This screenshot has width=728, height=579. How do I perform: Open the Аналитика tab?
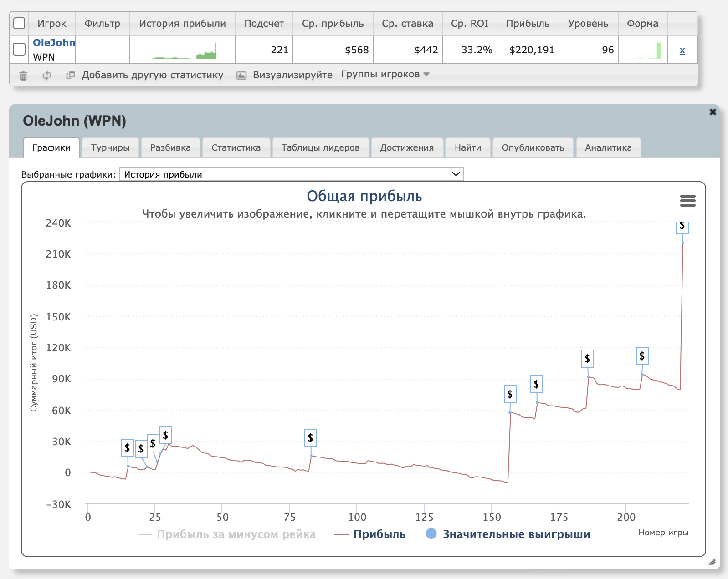tap(608, 148)
